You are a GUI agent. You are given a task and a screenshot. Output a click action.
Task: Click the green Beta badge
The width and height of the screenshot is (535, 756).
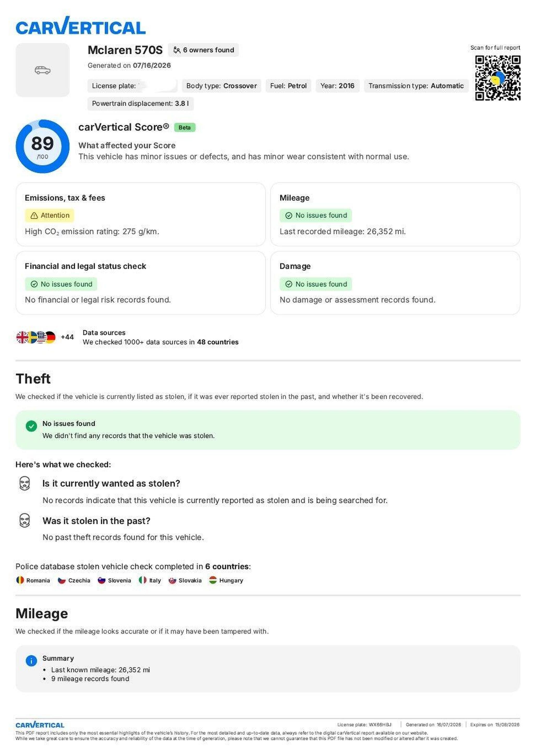click(184, 127)
